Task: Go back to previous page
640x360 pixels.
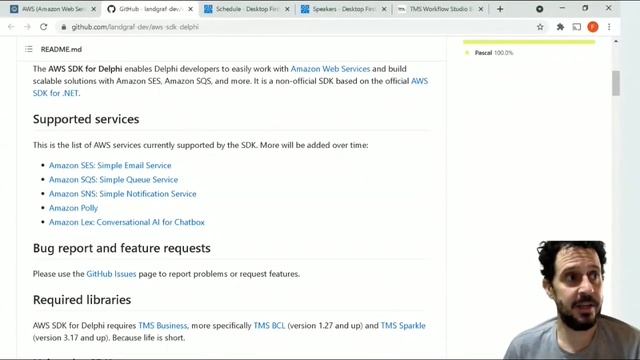Action: 11,27
